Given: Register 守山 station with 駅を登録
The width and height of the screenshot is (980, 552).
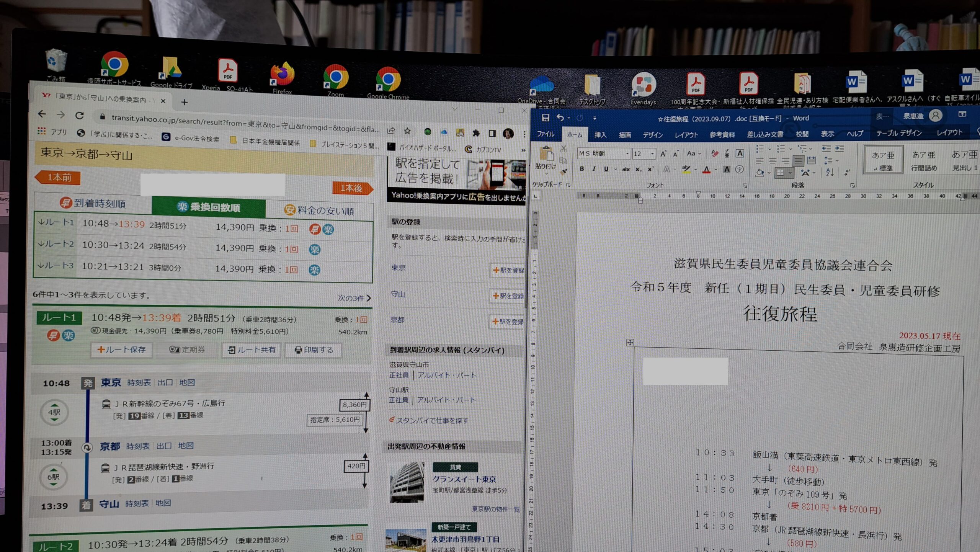Looking at the screenshot, I should [508, 296].
